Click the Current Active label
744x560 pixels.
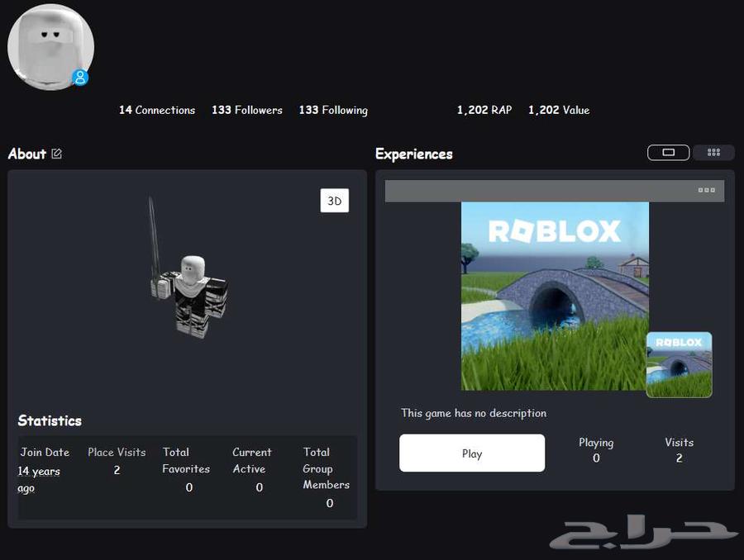coord(252,460)
